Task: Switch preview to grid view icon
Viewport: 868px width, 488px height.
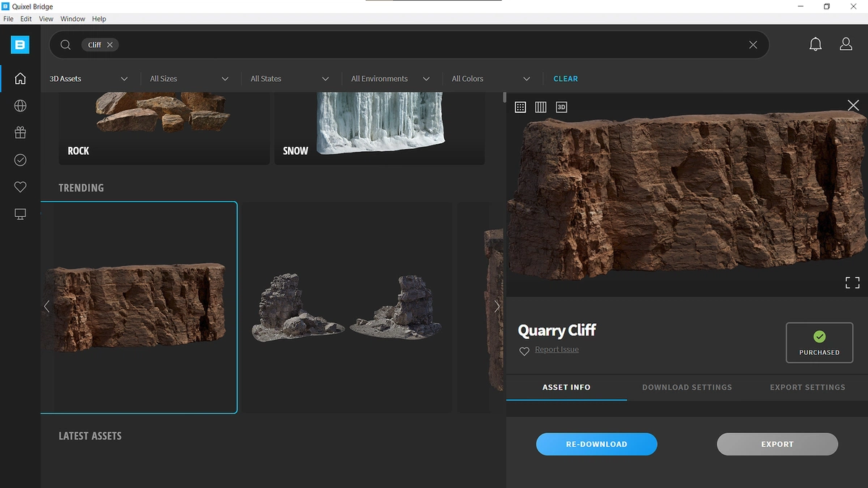Action: click(520, 107)
